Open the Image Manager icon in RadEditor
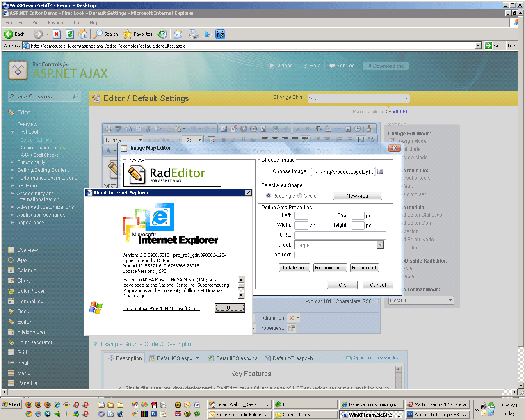Screen dimensions: 525x420 pos(224,129)
